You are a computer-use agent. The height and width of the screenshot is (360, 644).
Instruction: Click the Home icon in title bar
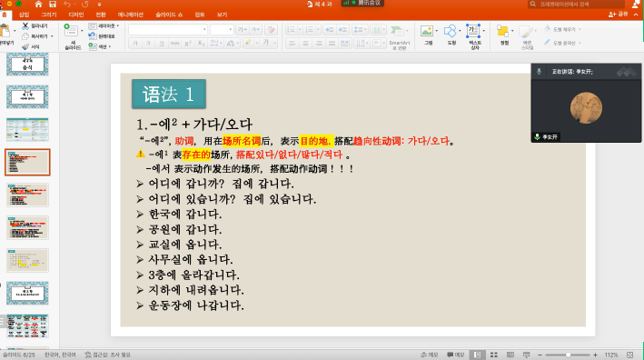coord(38,5)
